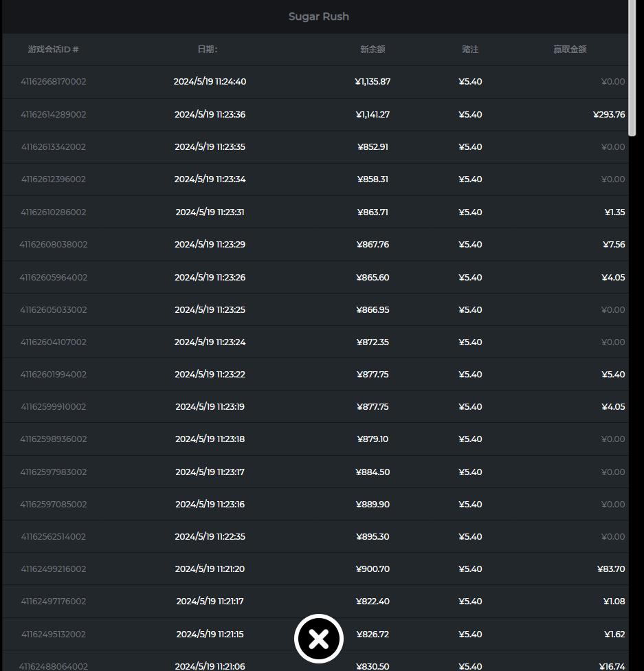
Task: Select session ID 41162613342002
Action: pyautogui.click(x=54, y=147)
